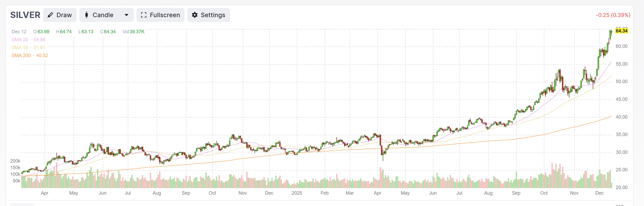
Task: Click the SILVER symbol title
Action: pyautogui.click(x=25, y=15)
